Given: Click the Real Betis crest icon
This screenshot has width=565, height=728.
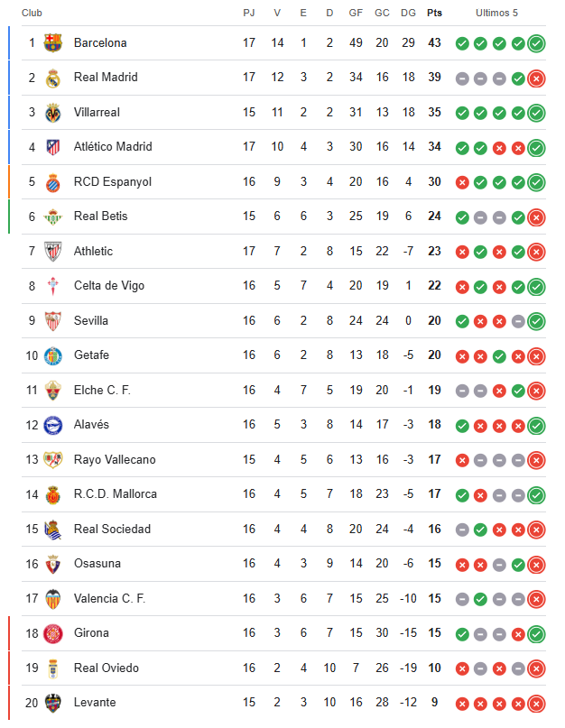Looking at the screenshot, I should (x=52, y=217).
